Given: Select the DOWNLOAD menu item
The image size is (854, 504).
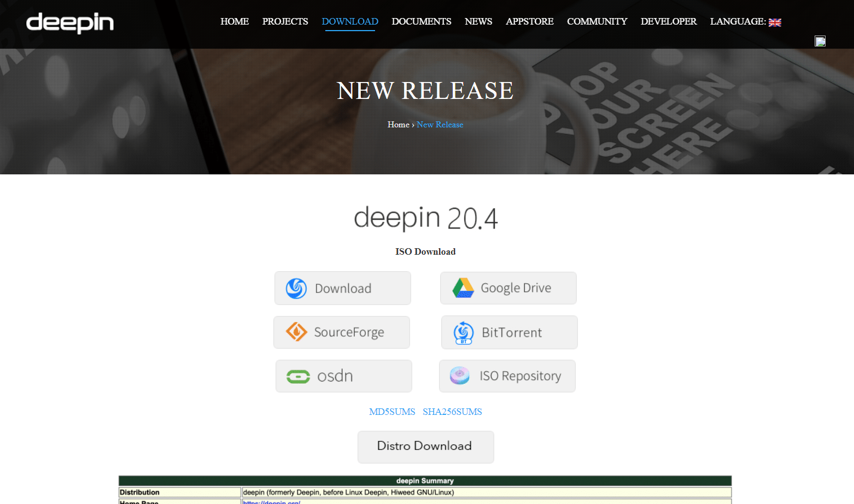Looking at the screenshot, I should pyautogui.click(x=350, y=21).
